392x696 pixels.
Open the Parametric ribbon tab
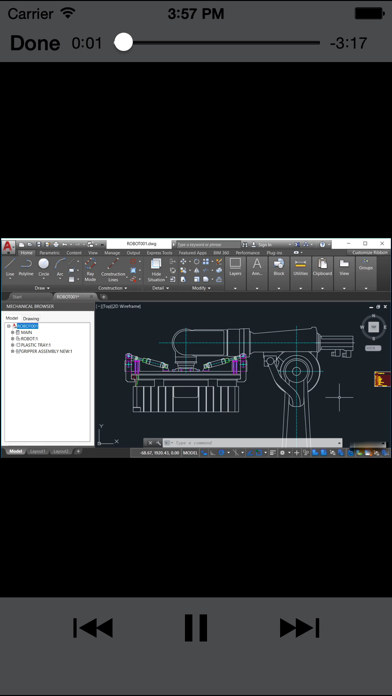point(49,253)
